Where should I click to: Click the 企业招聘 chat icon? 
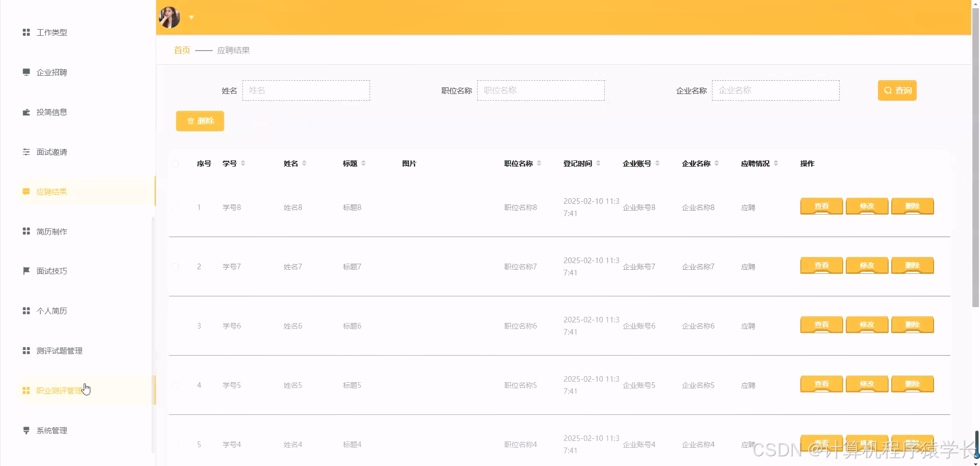pos(26,72)
